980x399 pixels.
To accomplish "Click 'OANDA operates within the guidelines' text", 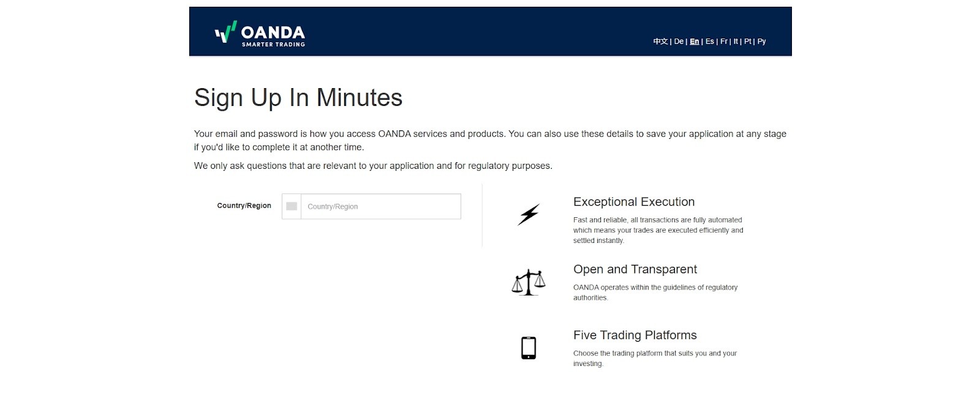I will 655,293.
